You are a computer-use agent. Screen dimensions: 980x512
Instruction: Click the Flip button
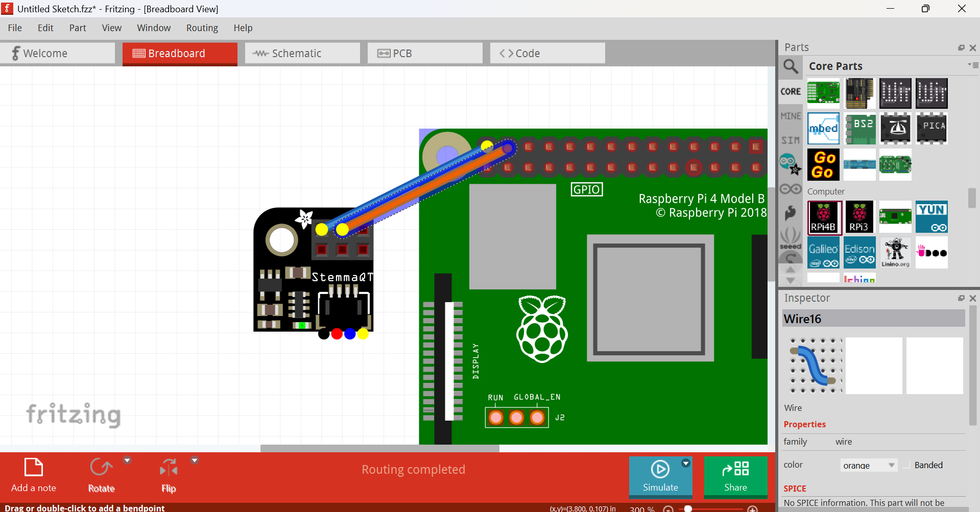click(x=169, y=475)
